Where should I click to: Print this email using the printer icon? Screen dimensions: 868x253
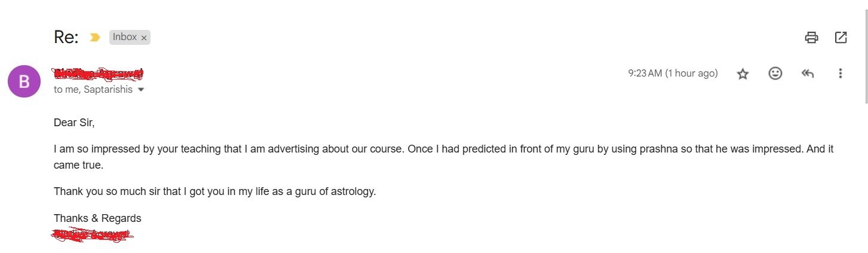[x=811, y=38]
